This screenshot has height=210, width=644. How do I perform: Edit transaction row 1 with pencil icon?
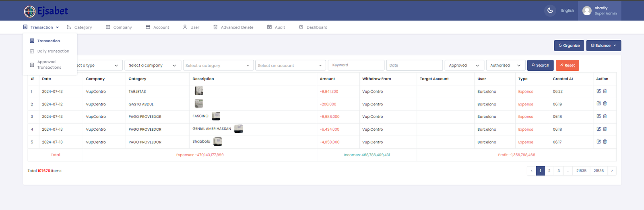coord(599,91)
